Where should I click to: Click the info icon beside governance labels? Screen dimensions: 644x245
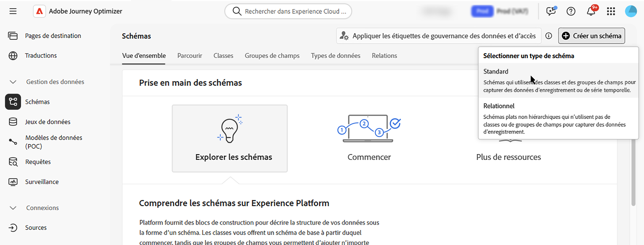pyautogui.click(x=548, y=36)
